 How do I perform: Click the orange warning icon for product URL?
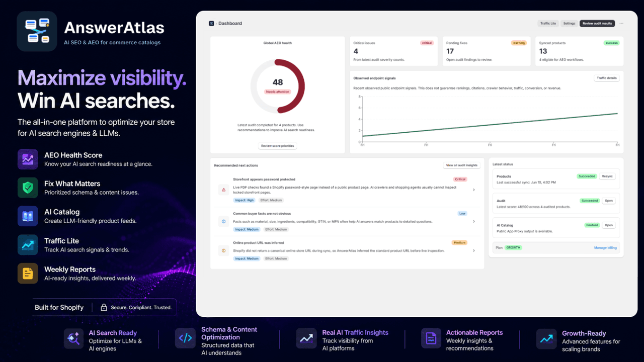pos(223,250)
